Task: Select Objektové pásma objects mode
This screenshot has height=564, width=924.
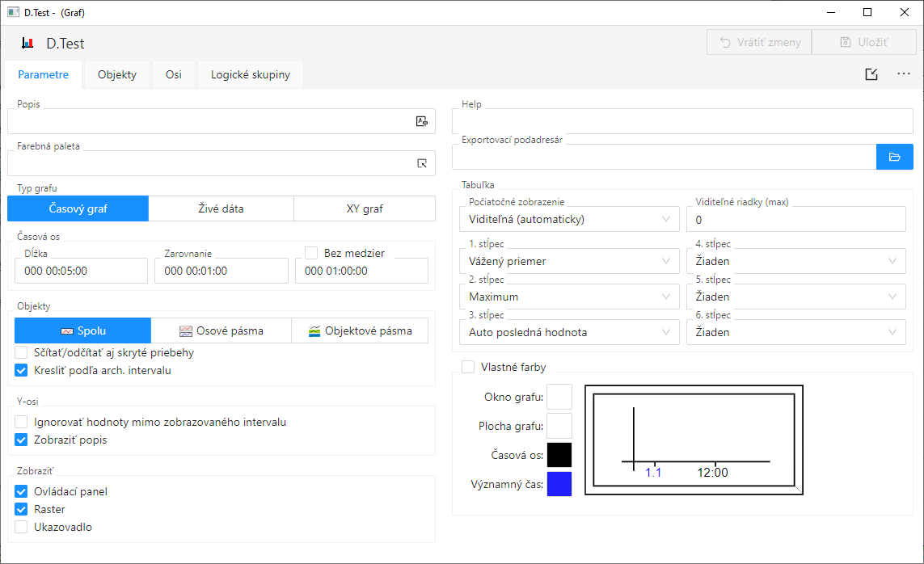Action: pyautogui.click(x=359, y=330)
